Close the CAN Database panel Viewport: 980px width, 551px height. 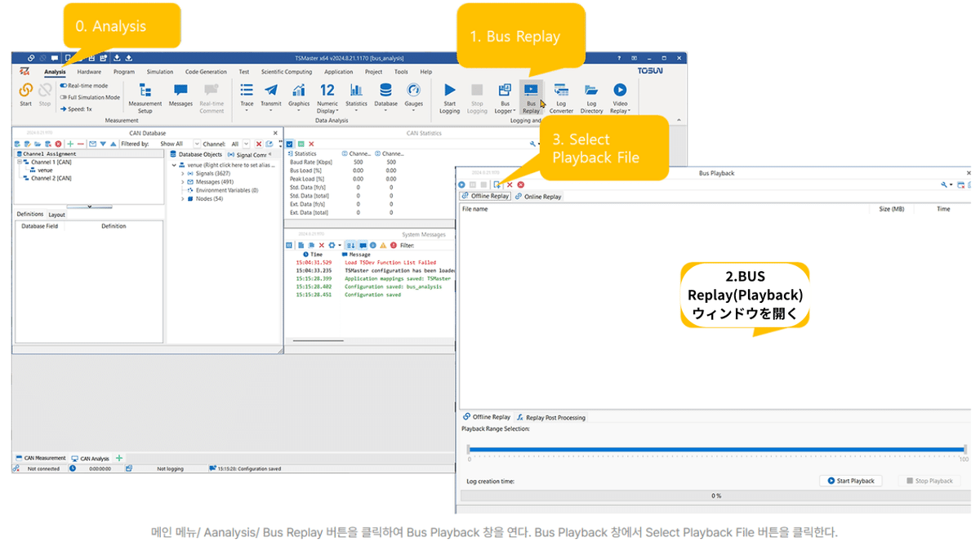point(274,132)
